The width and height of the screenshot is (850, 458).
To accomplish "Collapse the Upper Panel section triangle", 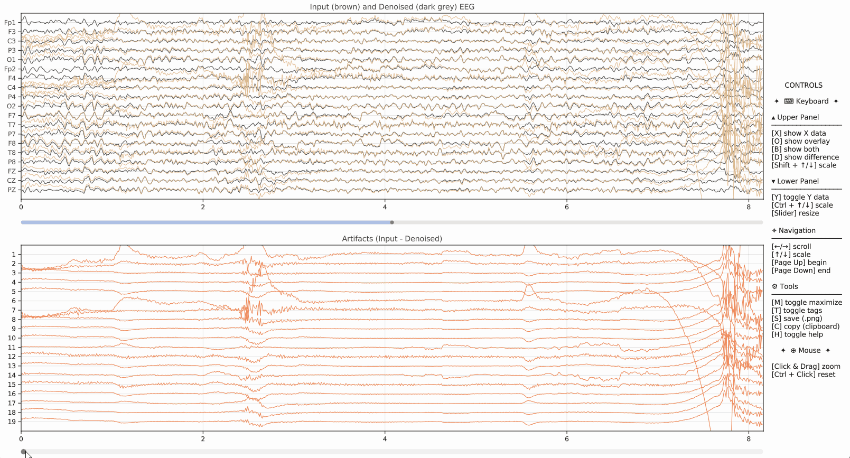I will 774,117.
